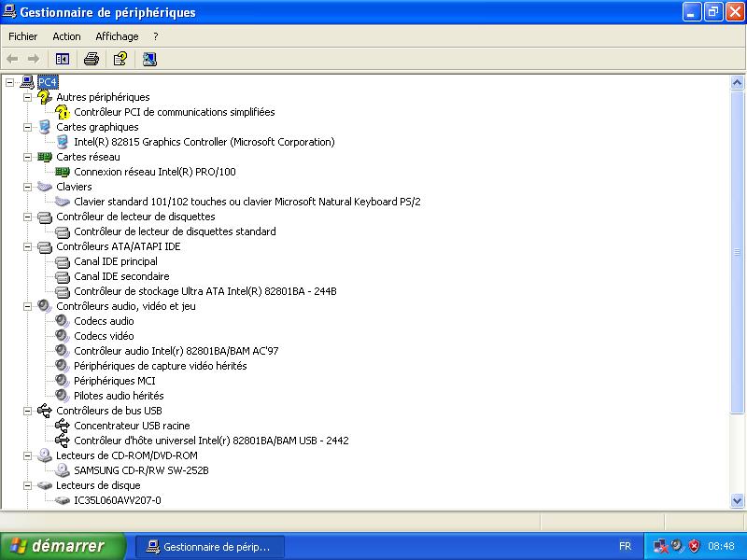Click Gestionnaire de périp... taskbar button

(210, 546)
